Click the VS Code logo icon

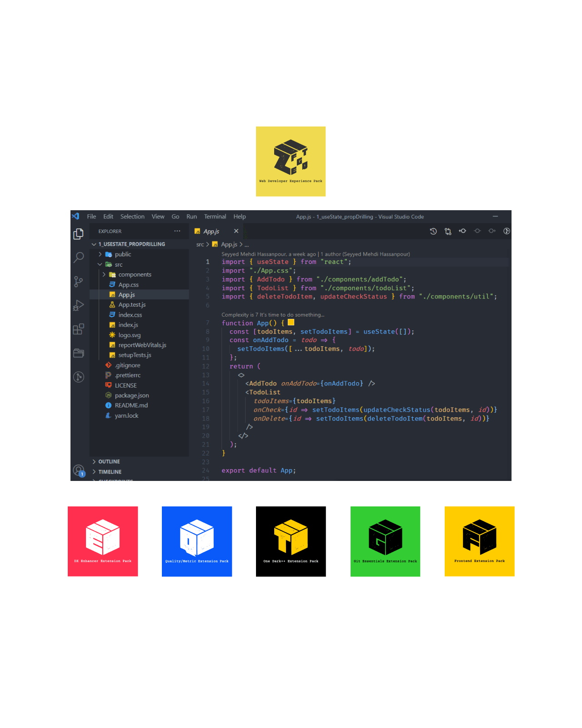click(x=75, y=217)
